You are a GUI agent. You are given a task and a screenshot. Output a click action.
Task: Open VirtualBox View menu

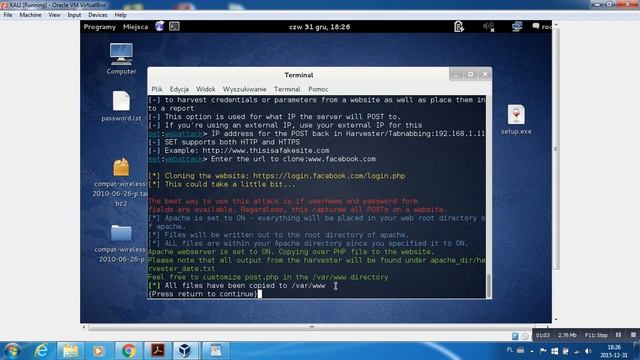(54, 15)
